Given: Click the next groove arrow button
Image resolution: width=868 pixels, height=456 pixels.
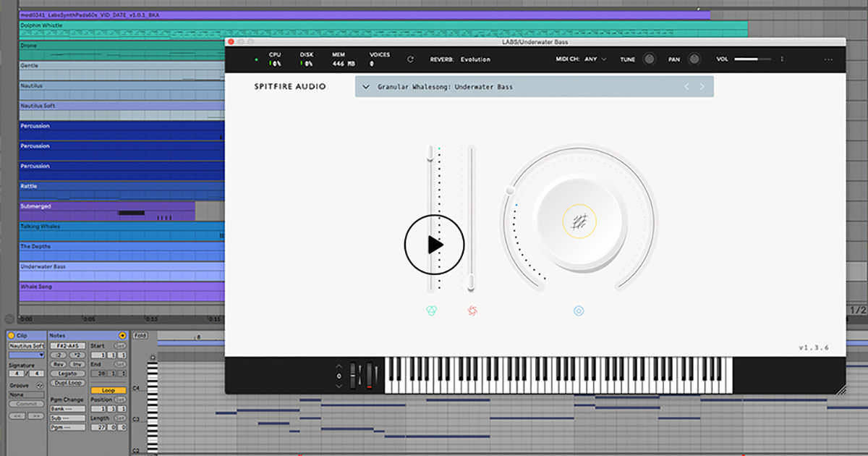Looking at the screenshot, I should (35, 416).
